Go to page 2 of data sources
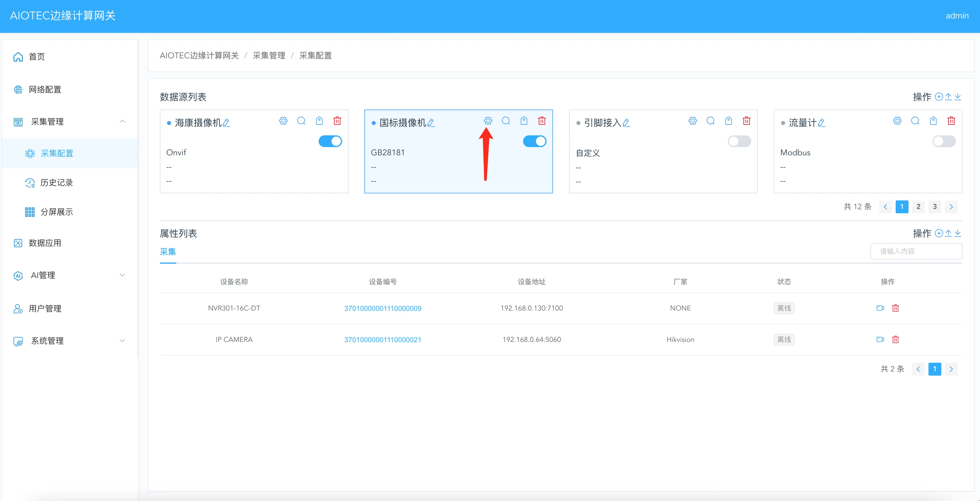Viewport: 980px width, 501px height. [x=918, y=207]
